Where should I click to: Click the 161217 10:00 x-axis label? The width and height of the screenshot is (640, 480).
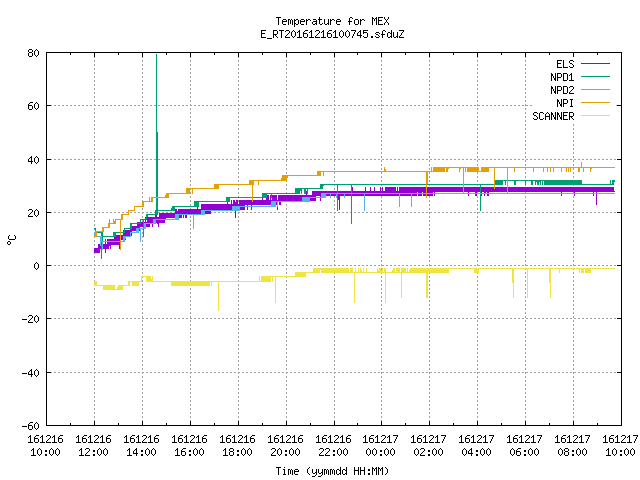620,446
